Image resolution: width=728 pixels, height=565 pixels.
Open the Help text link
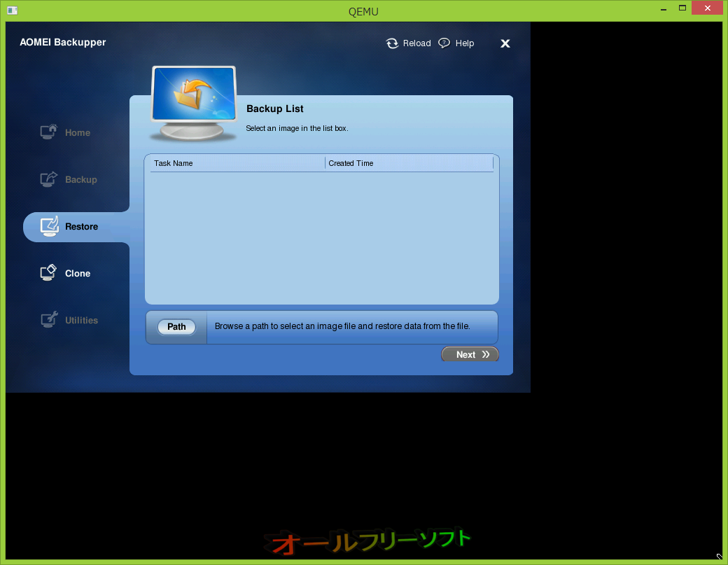464,43
